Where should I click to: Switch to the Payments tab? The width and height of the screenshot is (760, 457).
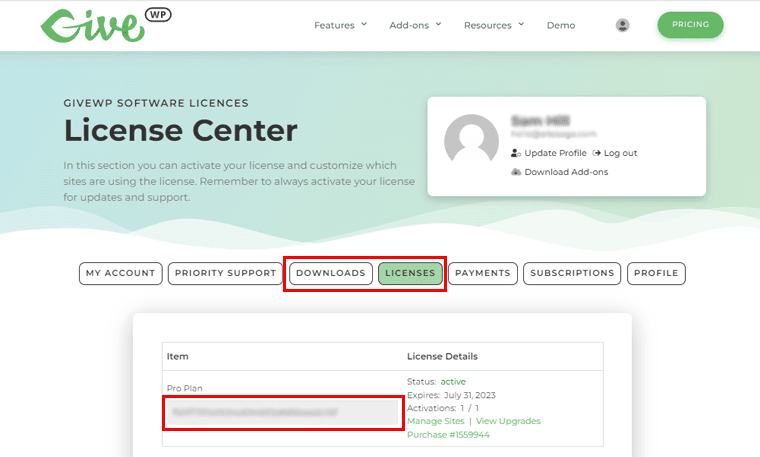[x=483, y=273]
